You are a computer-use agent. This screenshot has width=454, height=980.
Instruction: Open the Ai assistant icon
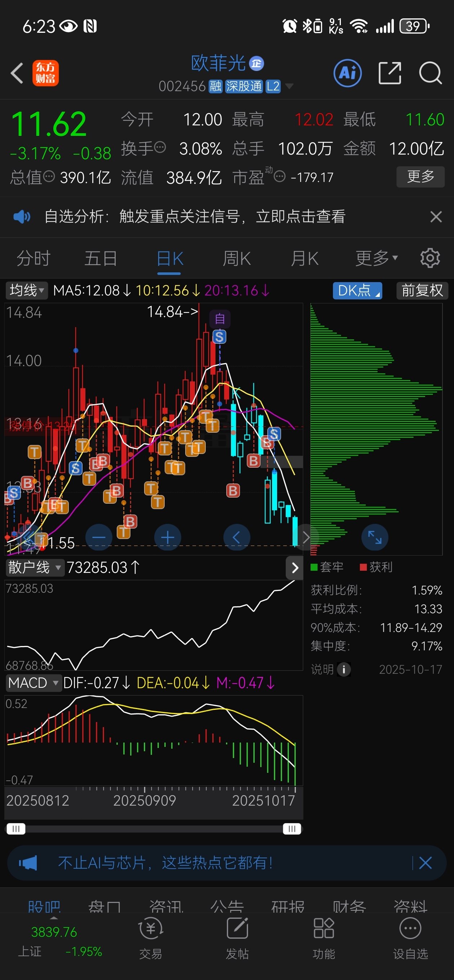pyautogui.click(x=347, y=73)
